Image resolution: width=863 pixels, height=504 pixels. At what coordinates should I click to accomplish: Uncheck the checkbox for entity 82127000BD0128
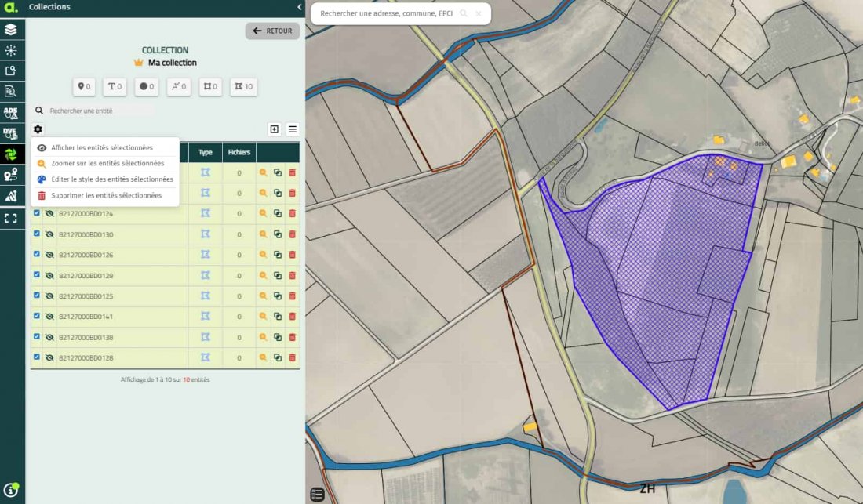[x=37, y=357]
